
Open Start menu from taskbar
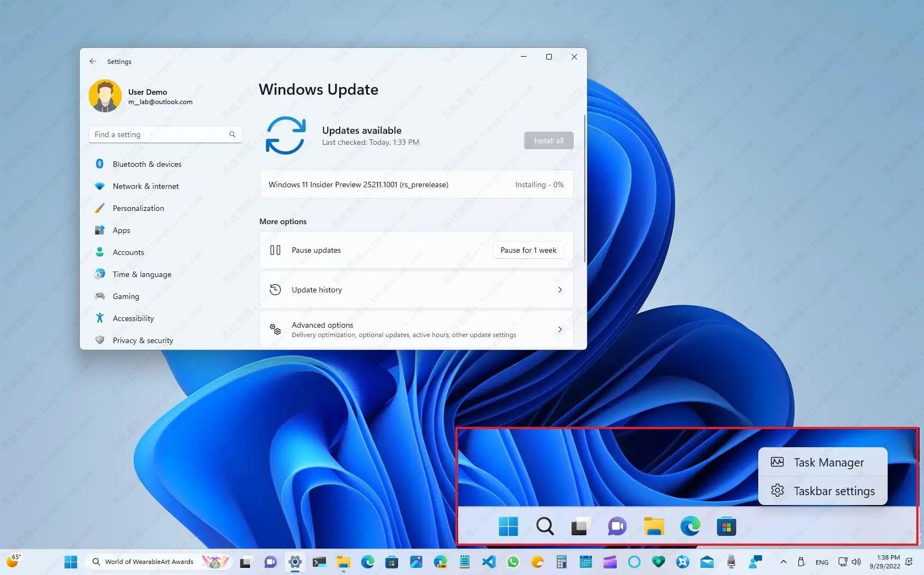coord(70,562)
